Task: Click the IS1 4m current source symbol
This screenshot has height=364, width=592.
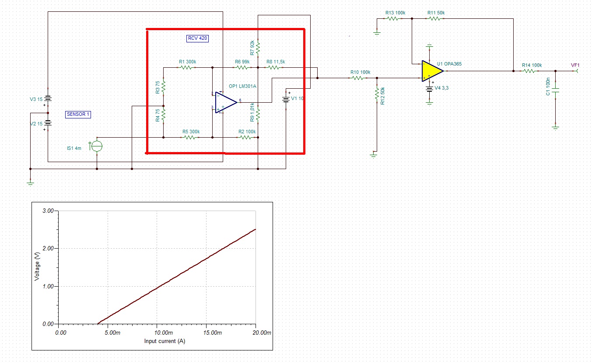Action: pyautogui.click(x=97, y=146)
